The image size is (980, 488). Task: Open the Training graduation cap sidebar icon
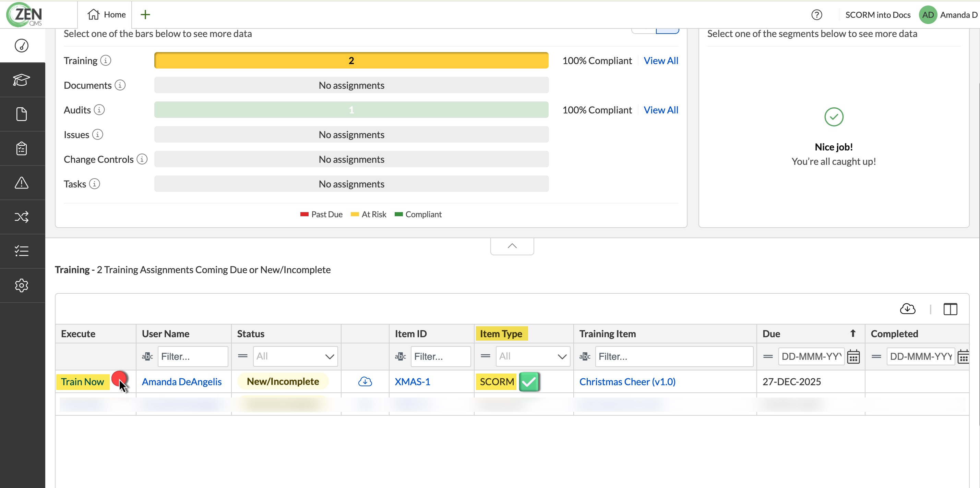pyautogui.click(x=22, y=80)
